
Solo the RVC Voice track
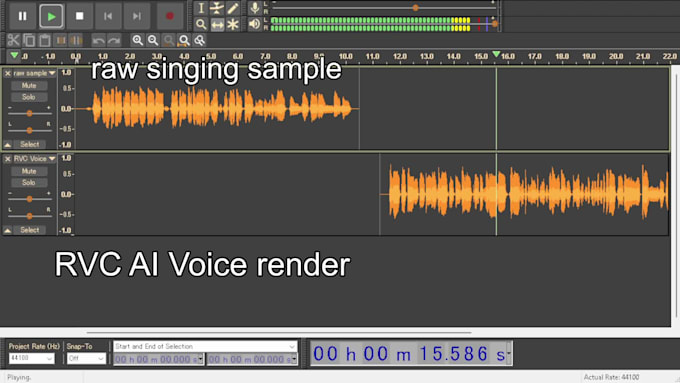[29, 183]
